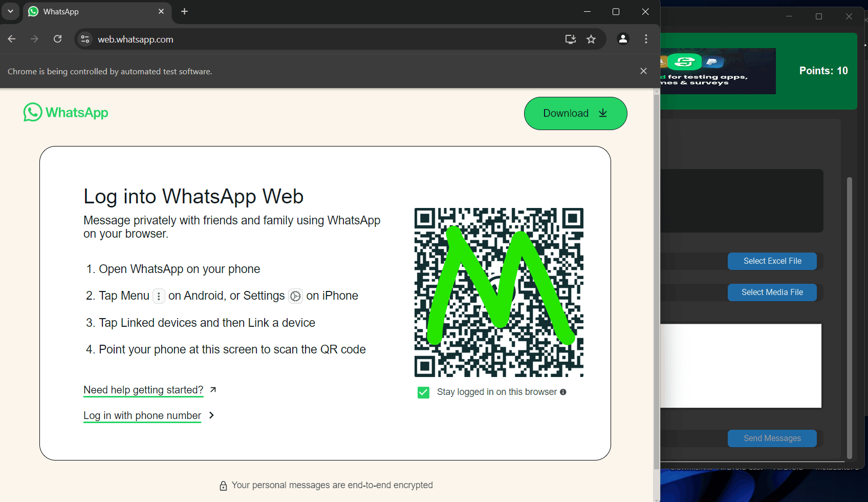Open the Chrome three-dot menu
Screen dimensions: 868x502
pos(646,39)
